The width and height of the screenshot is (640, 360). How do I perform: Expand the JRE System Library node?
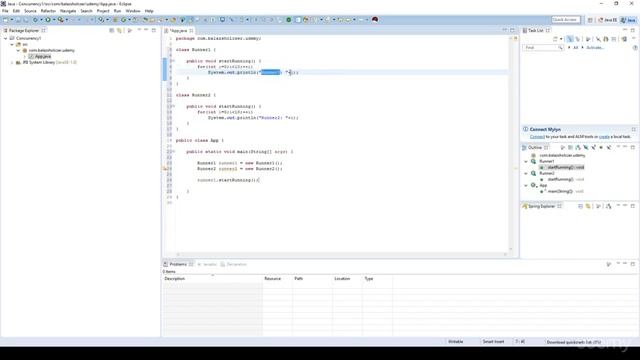click(x=12, y=62)
